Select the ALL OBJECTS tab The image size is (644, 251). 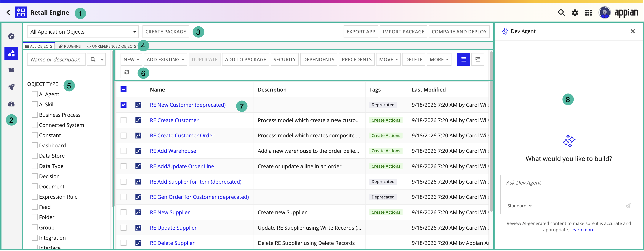pos(39,46)
